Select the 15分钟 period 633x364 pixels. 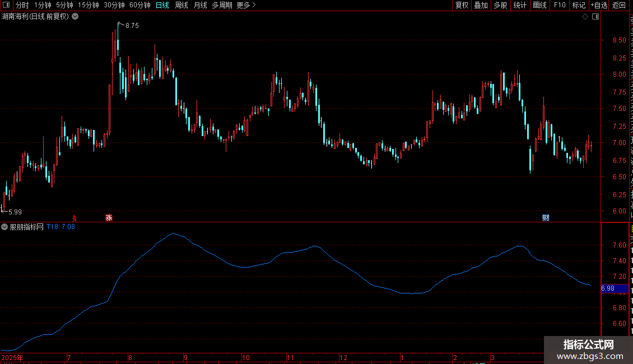click(89, 5)
